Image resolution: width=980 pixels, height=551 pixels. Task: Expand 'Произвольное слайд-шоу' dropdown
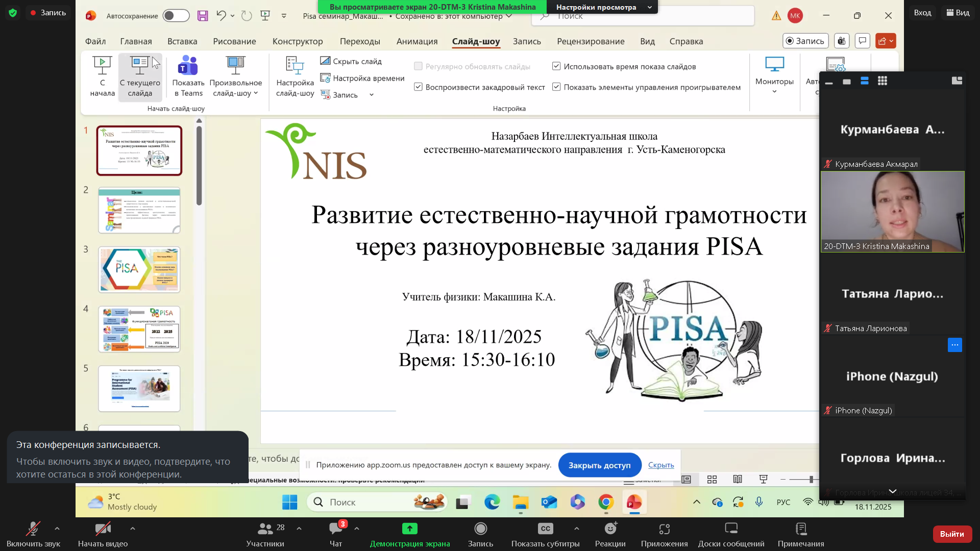pos(256,93)
